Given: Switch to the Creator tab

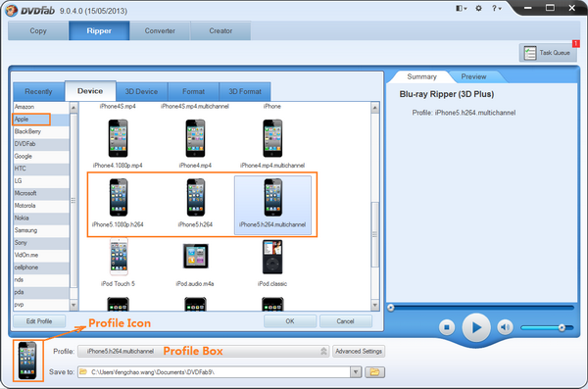Looking at the screenshot, I should click(220, 30).
